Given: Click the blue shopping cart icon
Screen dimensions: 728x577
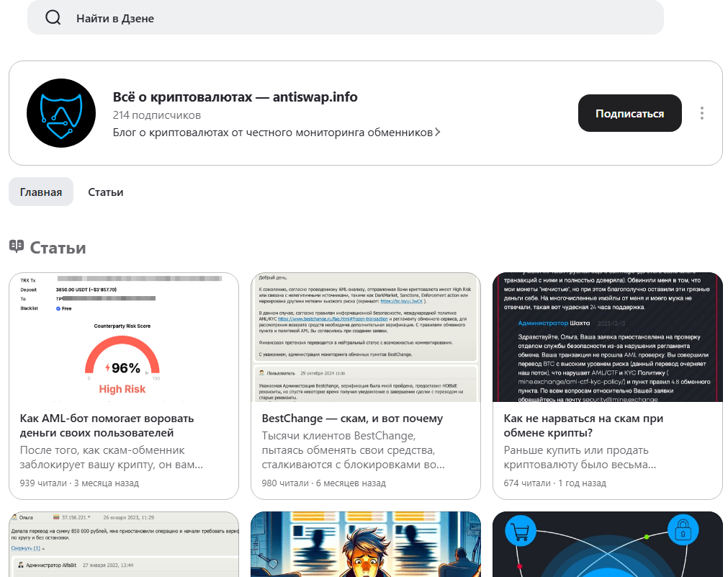Looking at the screenshot, I should (520, 530).
